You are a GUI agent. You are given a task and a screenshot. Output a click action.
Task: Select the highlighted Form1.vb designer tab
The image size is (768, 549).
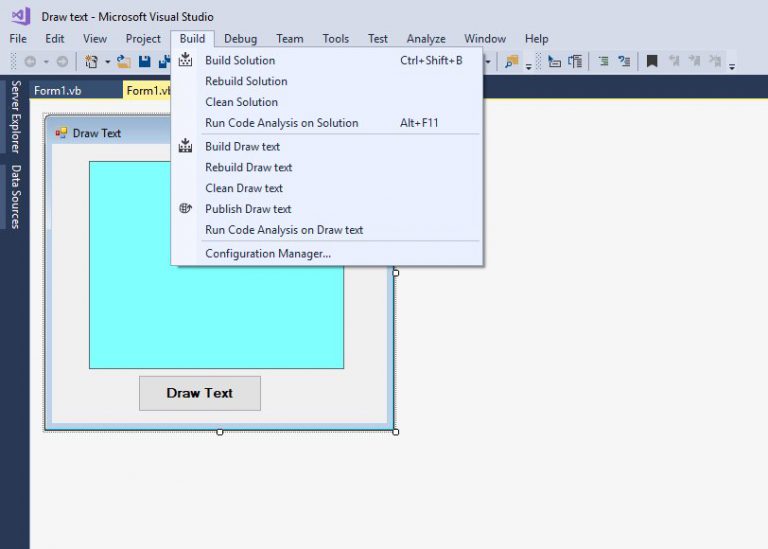point(147,91)
